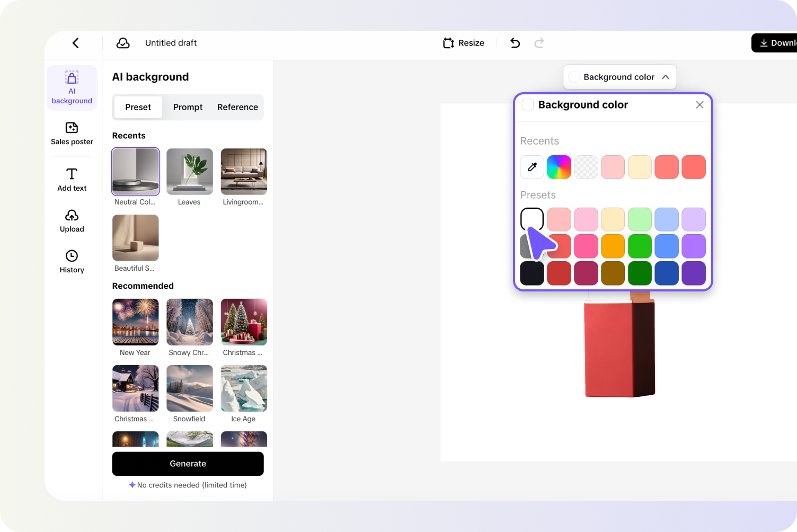Switch to the Prompt tab
This screenshot has height=532, width=797.
(188, 107)
